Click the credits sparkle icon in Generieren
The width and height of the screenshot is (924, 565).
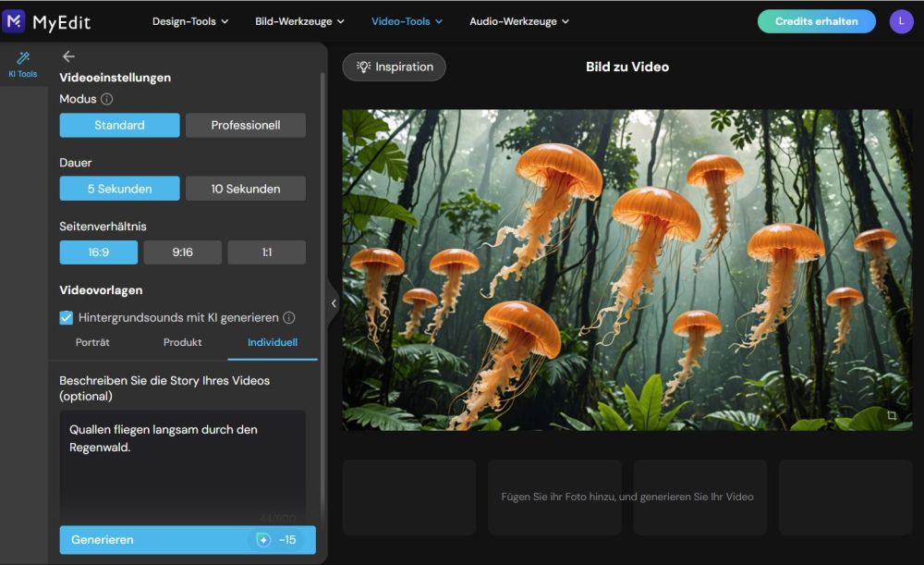(x=263, y=540)
